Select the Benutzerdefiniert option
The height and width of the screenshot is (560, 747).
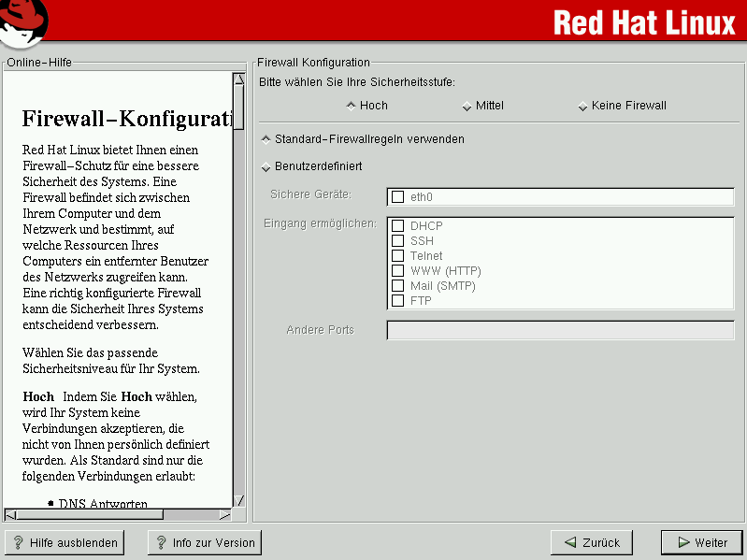tap(266, 166)
